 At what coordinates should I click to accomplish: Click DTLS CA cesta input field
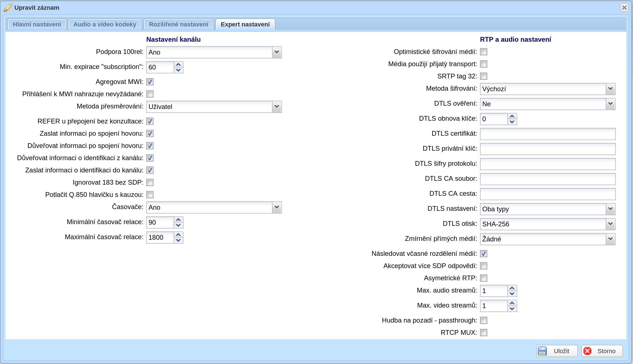coord(548,194)
